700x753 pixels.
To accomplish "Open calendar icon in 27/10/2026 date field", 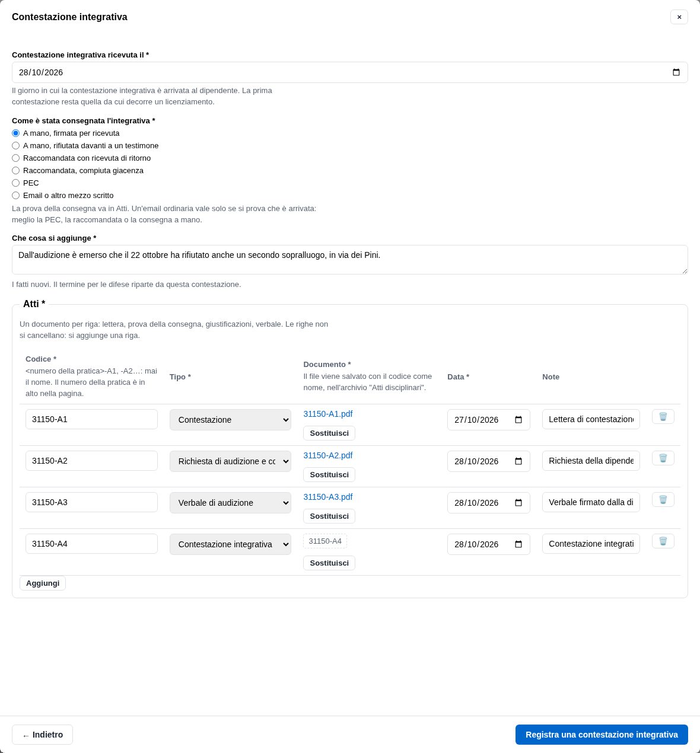I will pyautogui.click(x=518, y=420).
